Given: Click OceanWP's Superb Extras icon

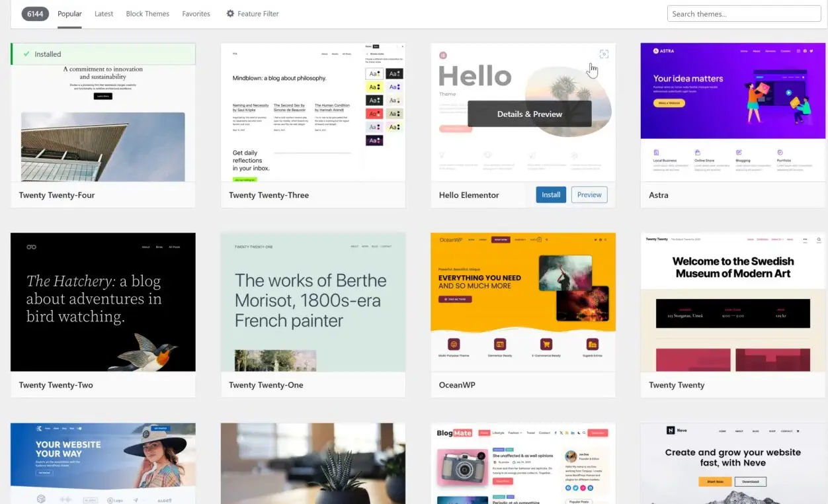Looking at the screenshot, I should 593,344.
